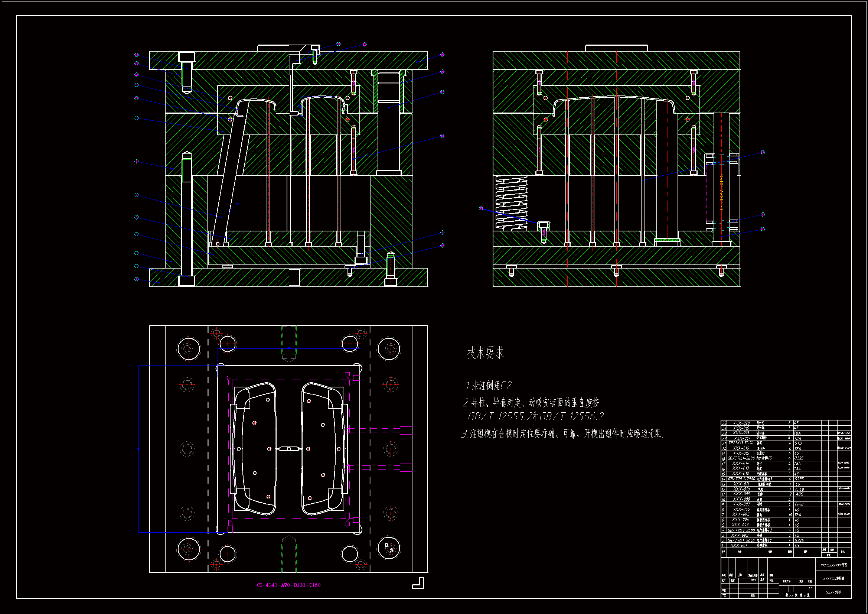Viewport: 868px width, 614px height.
Task: Select the right plastic part outline in plan view
Action: (324, 449)
